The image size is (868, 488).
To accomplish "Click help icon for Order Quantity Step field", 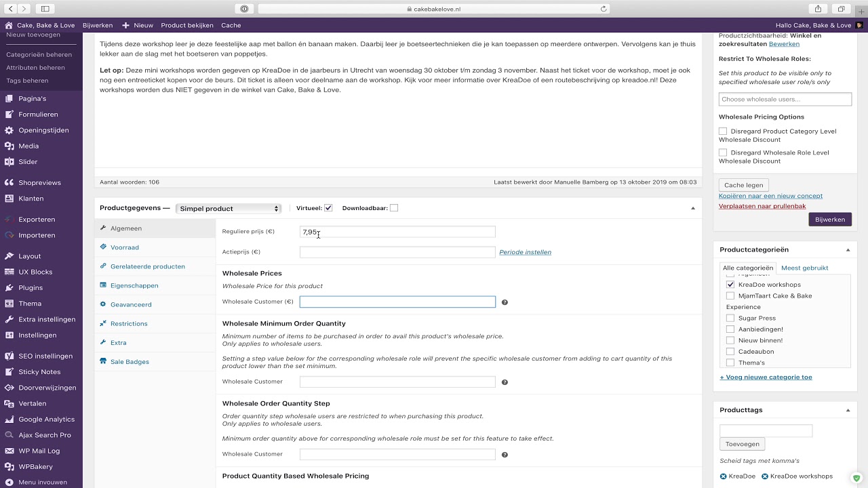I will [x=505, y=455].
